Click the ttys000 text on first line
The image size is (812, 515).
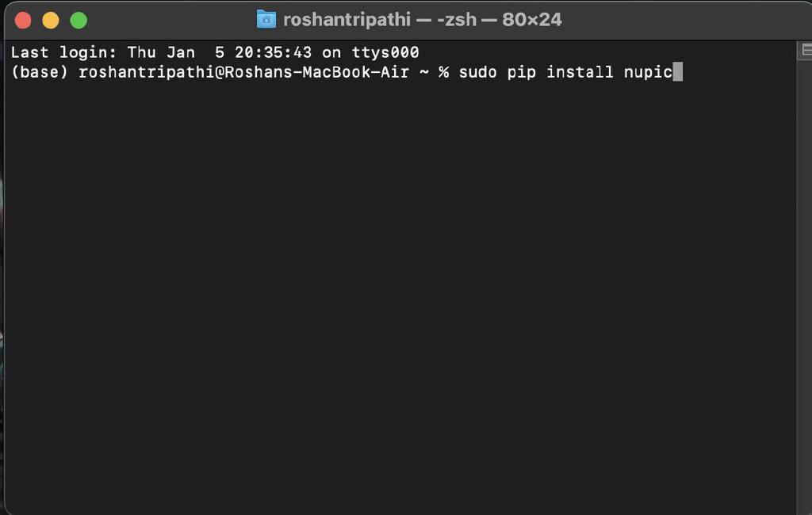(x=385, y=53)
